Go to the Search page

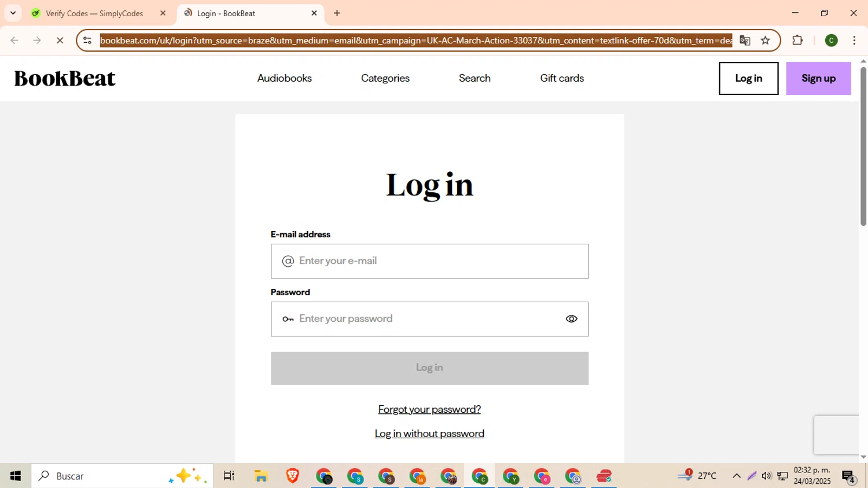coord(475,78)
